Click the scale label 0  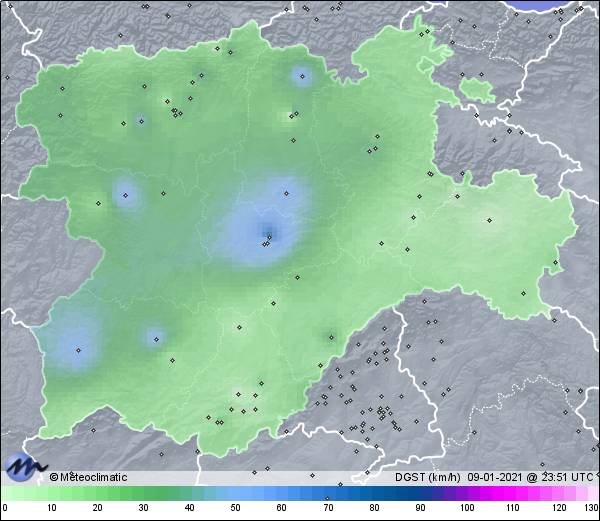click(5, 508)
